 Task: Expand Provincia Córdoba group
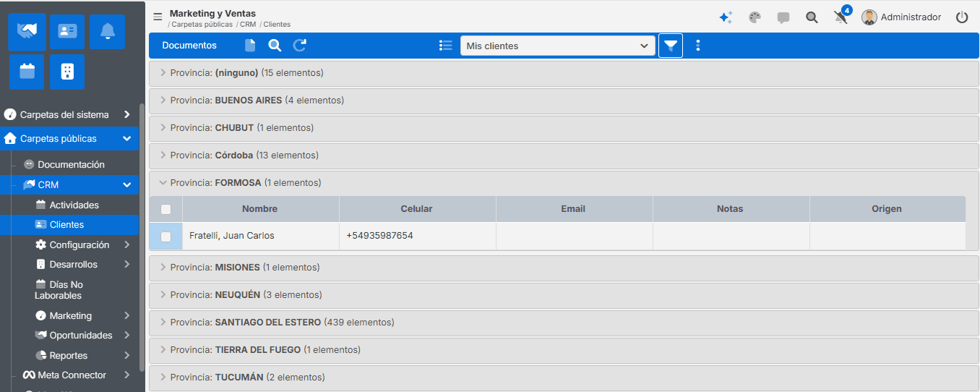click(x=564, y=155)
